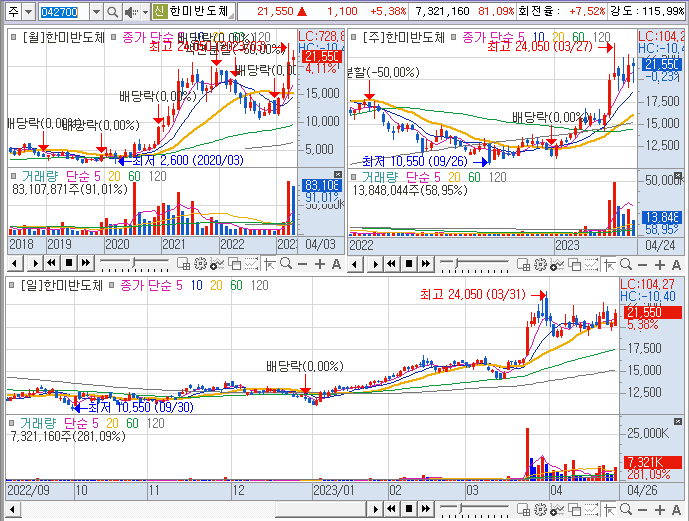Screen dimensions: 689x521
Task: Zoom out with minus in monthly chart toolbar
Action: point(302,264)
